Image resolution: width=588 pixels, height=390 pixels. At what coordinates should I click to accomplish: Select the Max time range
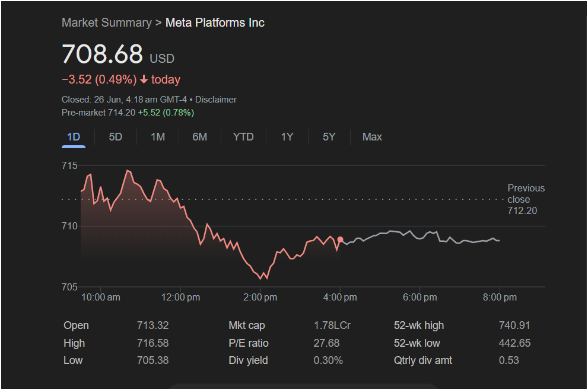click(x=372, y=137)
